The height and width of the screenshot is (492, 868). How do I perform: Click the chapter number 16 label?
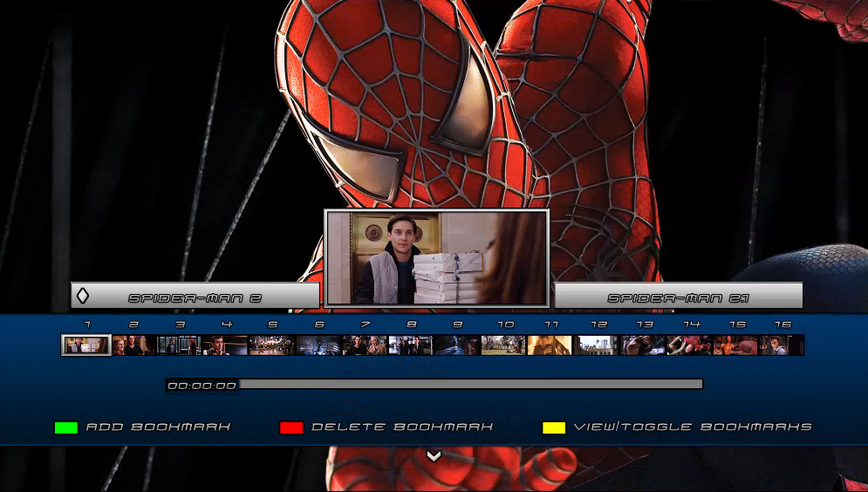tap(783, 325)
